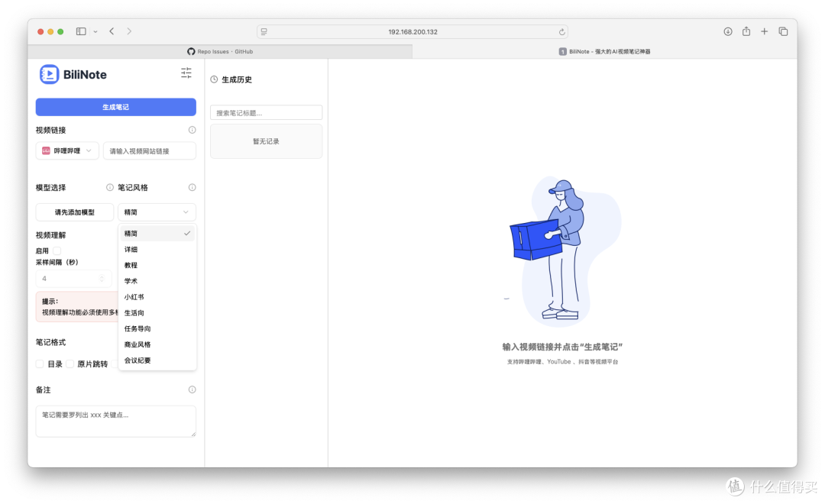Screen dimensions: 825x504
Task: Click the page settings icon in the address bar
Action: point(264,32)
